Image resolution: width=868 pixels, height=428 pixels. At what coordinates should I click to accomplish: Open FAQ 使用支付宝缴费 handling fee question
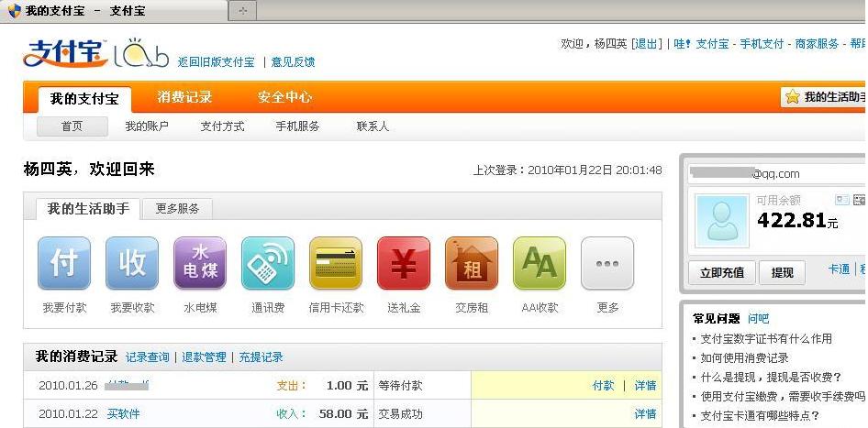click(783, 397)
